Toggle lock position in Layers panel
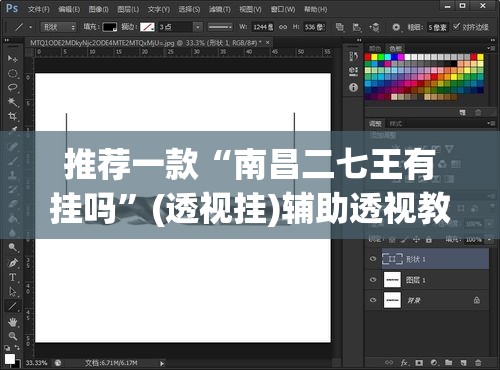Viewport: 500px width, 370px height. [x=416, y=239]
